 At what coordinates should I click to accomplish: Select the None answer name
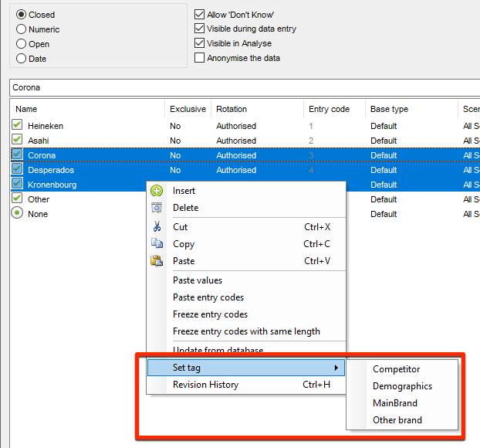[38, 214]
